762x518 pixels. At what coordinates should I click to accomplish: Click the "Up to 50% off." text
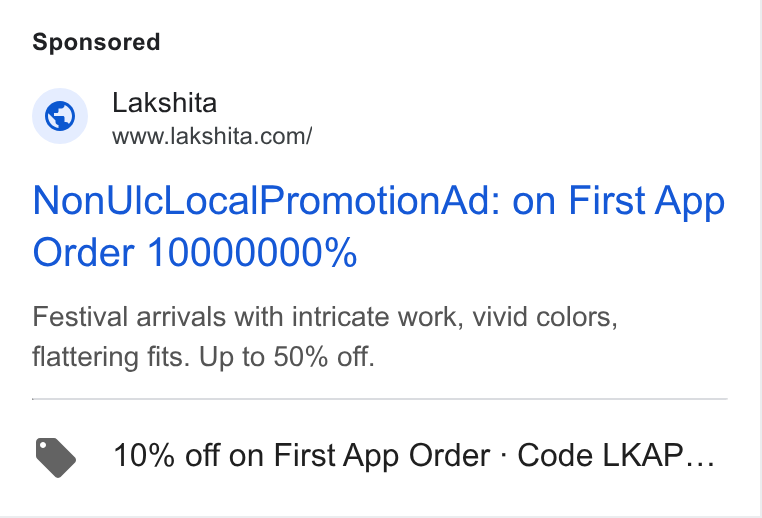[x=287, y=357]
